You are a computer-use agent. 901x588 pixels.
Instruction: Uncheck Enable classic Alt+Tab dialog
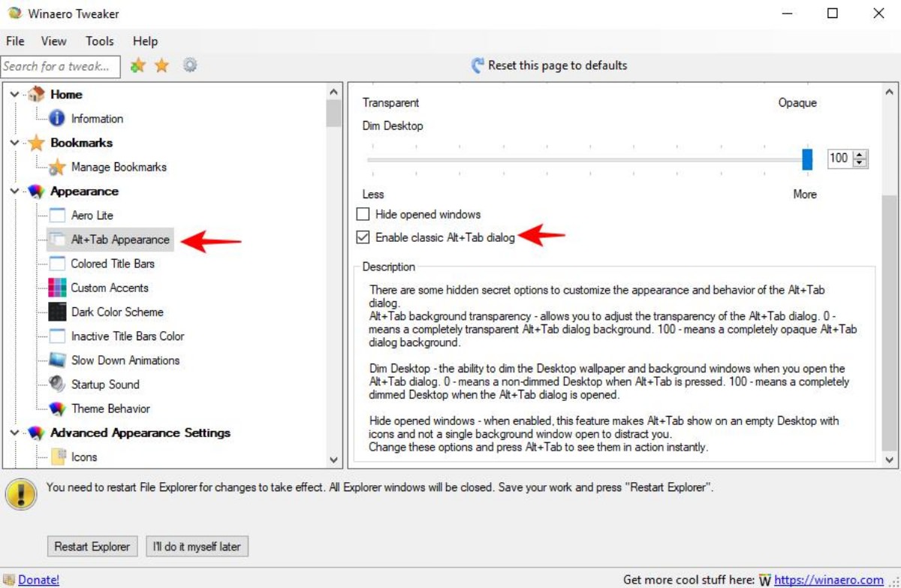tap(363, 237)
